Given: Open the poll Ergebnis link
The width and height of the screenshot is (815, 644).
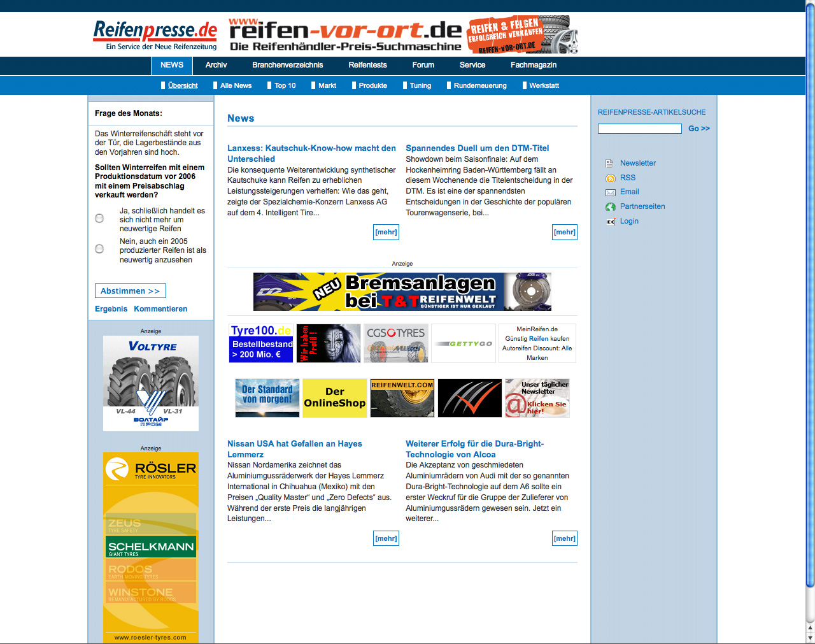Looking at the screenshot, I should [x=111, y=309].
